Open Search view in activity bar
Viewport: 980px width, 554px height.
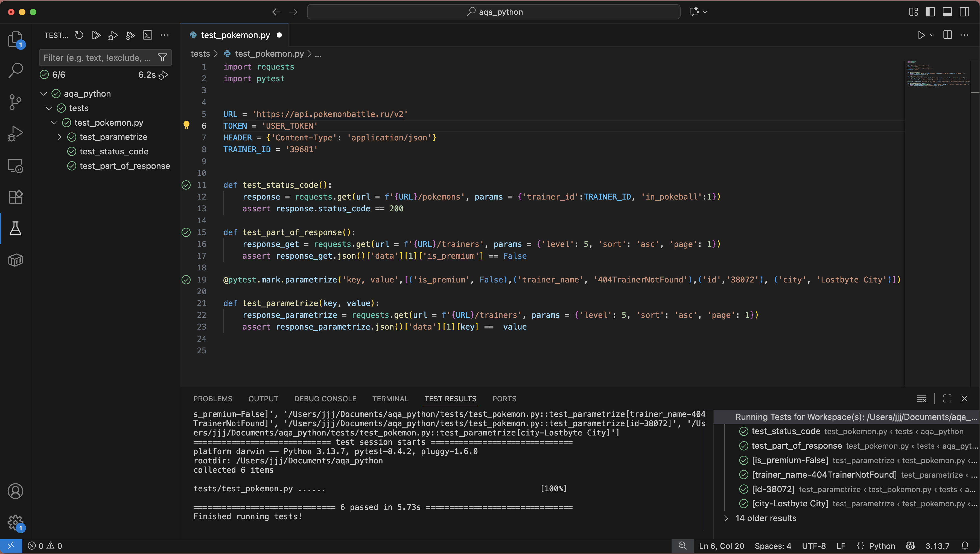tap(15, 70)
